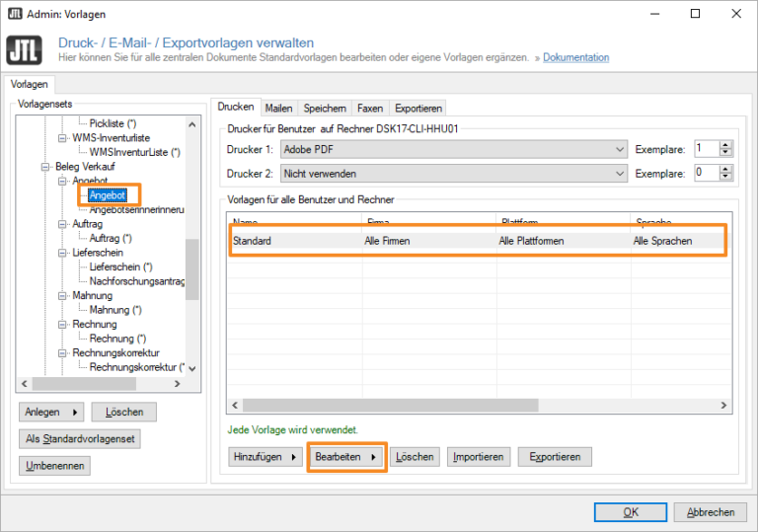Collapse the Rechnung tree node
The width and height of the screenshot is (758, 532).
click(61, 325)
